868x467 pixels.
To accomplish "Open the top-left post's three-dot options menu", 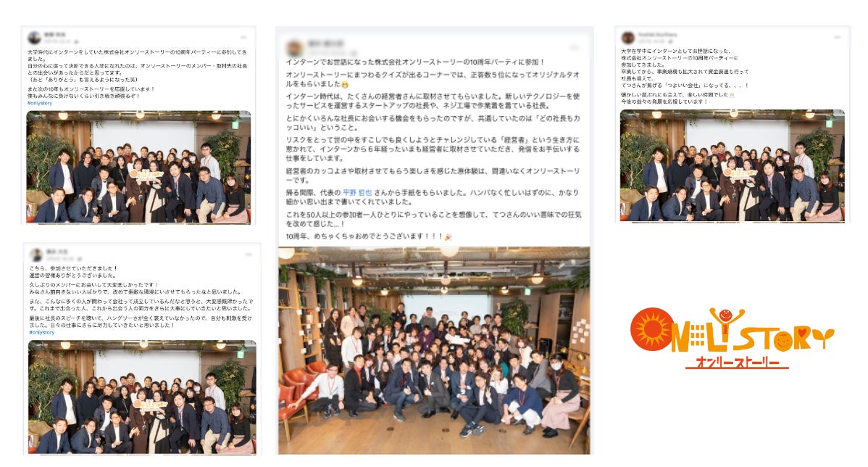I will click(x=243, y=37).
